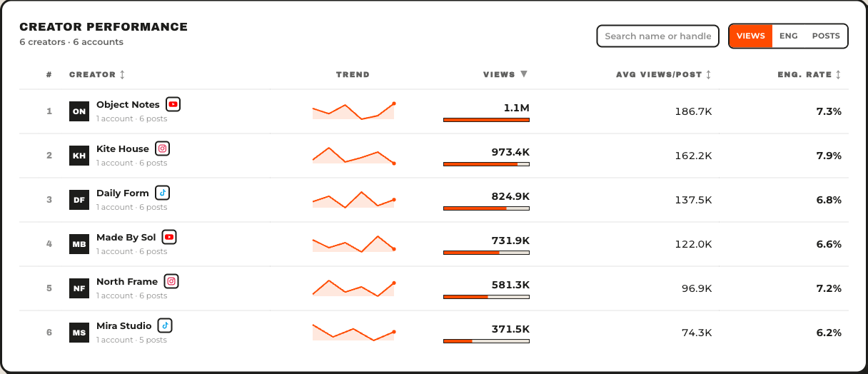Sort by the Views column header
Image resolution: width=868 pixels, height=374 pixels.
click(505, 74)
